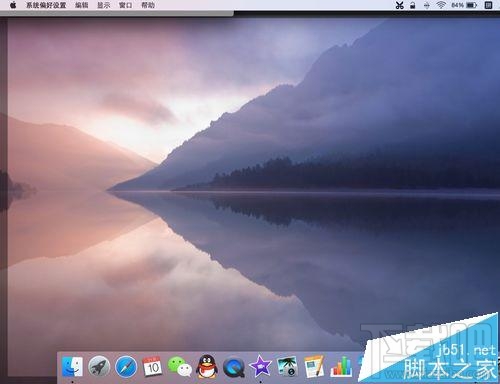This screenshot has width=500, height=384.
Task: Open the 显示 menu
Action: tap(104, 5)
